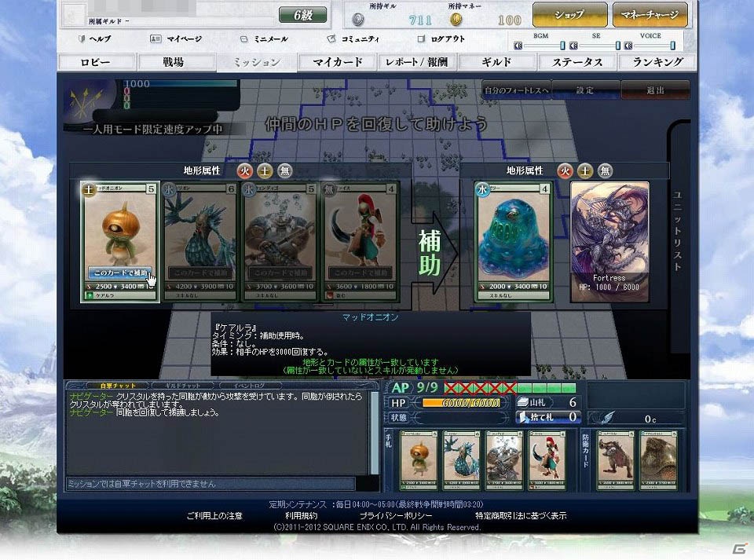754x560 pixels.
Task: Select the onion card in 手札 hand
Action: click(419, 460)
